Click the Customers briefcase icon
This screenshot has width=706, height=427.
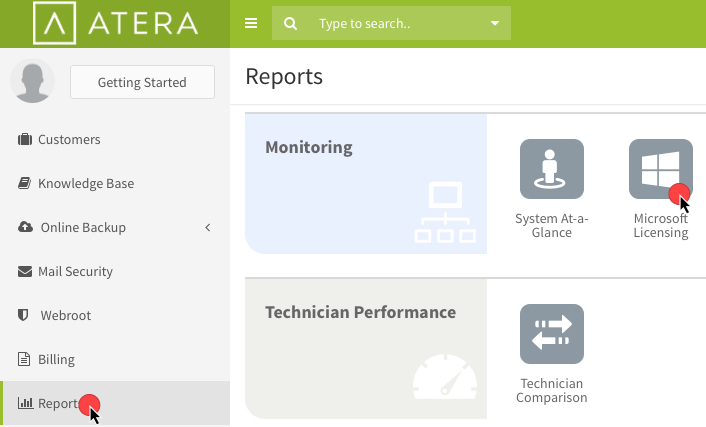click(x=25, y=139)
